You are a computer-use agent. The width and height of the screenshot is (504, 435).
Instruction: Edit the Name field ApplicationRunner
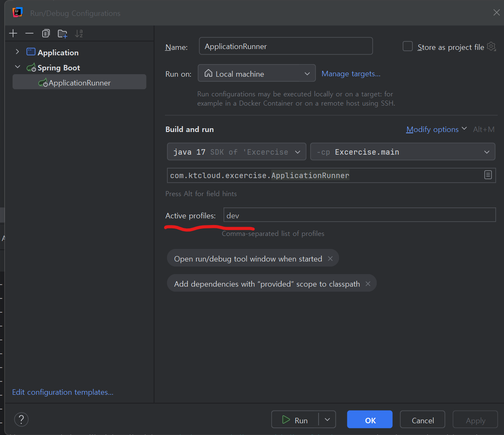(285, 46)
